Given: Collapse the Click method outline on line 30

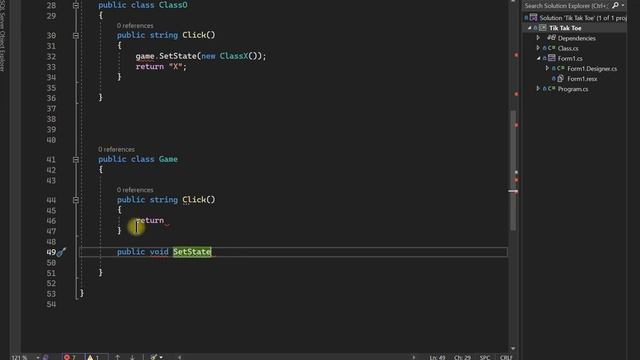Looking at the screenshot, I should click(76, 36).
